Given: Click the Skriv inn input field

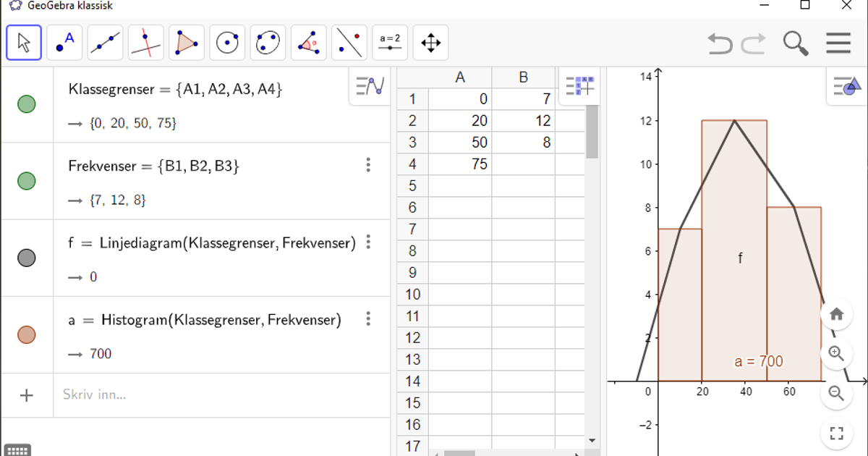Looking at the screenshot, I should pos(221,395).
